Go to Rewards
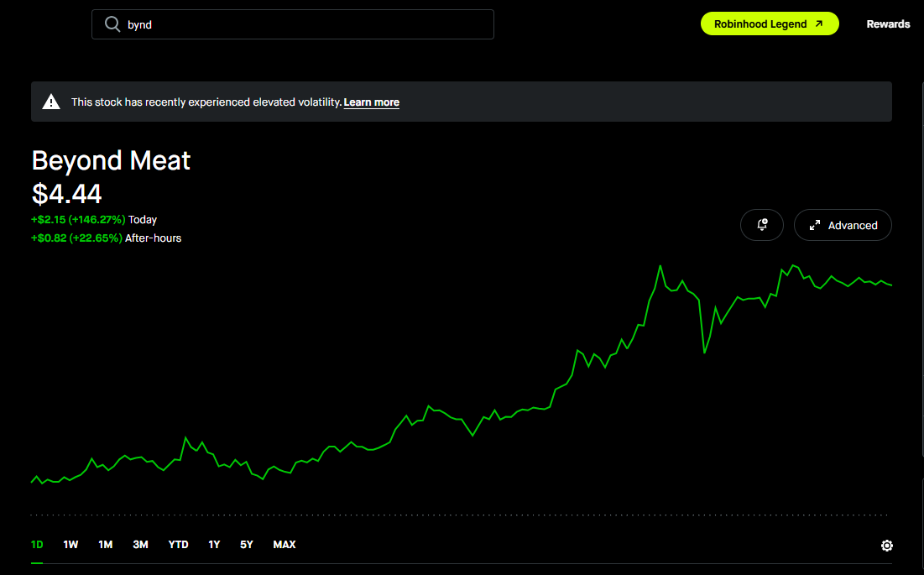Image resolution: width=924 pixels, height=575 pixels. (x=888, y=24)
